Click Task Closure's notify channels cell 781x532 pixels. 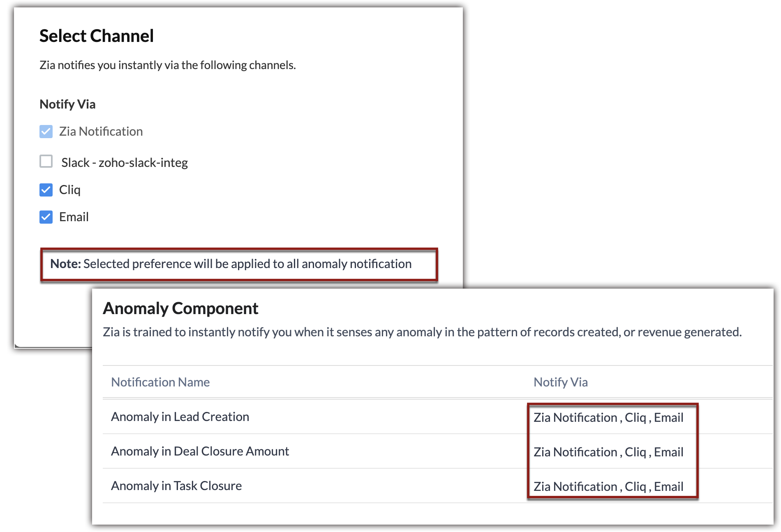(x=608, y=487)
